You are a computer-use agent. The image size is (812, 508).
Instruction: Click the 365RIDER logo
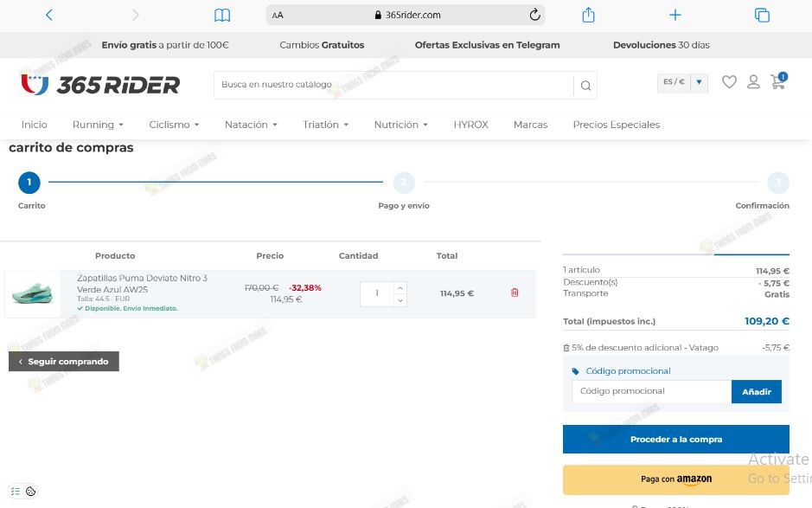tap(99, 84)
